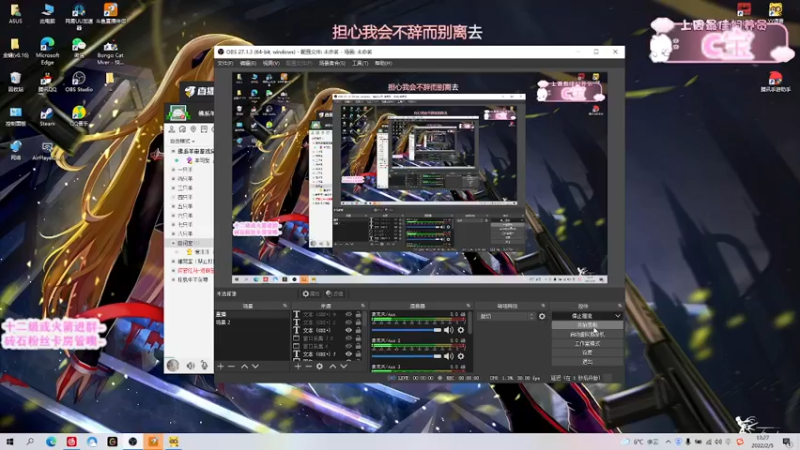Click speaker icon in chat window bottom bar

190,365
